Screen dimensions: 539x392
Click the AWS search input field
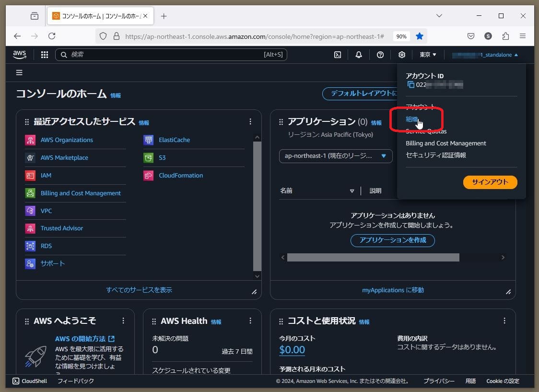171,55
